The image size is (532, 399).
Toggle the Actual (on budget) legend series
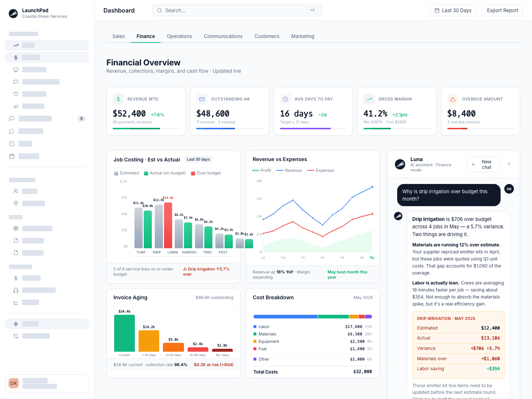coord(165,173)
